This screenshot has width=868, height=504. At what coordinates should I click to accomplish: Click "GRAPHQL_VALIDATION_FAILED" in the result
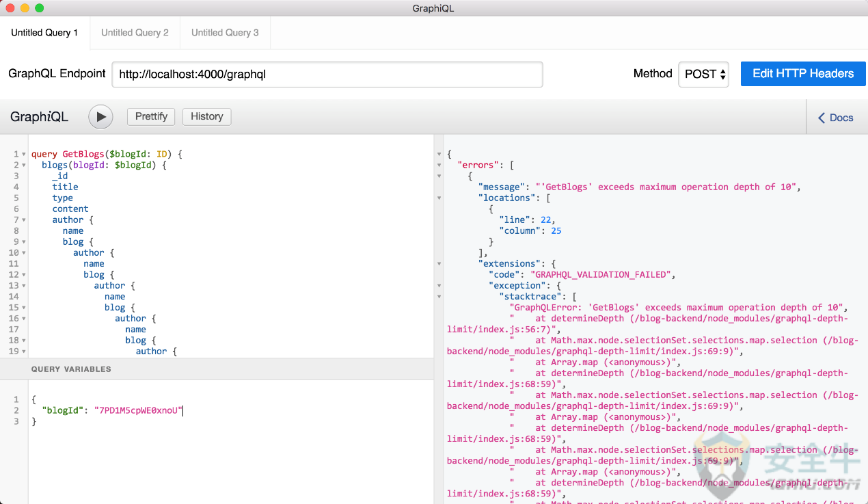[602, 274]
